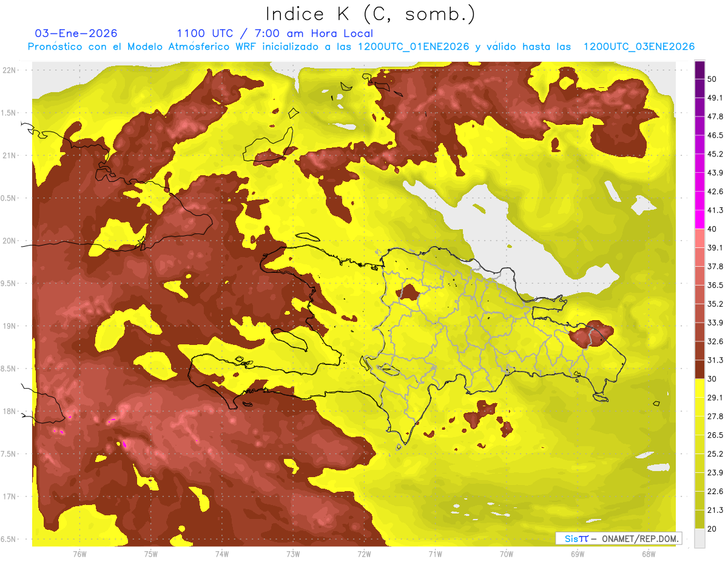This screenshot has height=562, width=728.
Task: Click the longitude label '76W'
Action: point(79,554)
